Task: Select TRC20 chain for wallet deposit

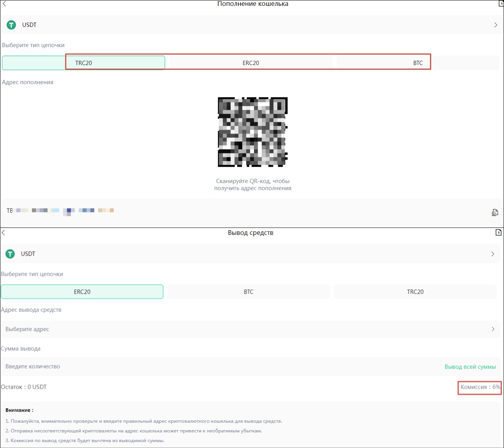Action: (83, 63)
